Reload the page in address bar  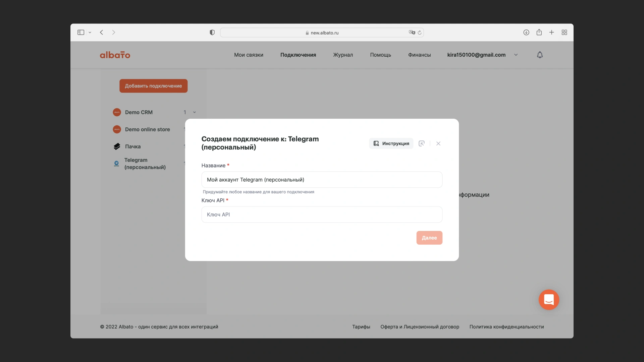420,33
